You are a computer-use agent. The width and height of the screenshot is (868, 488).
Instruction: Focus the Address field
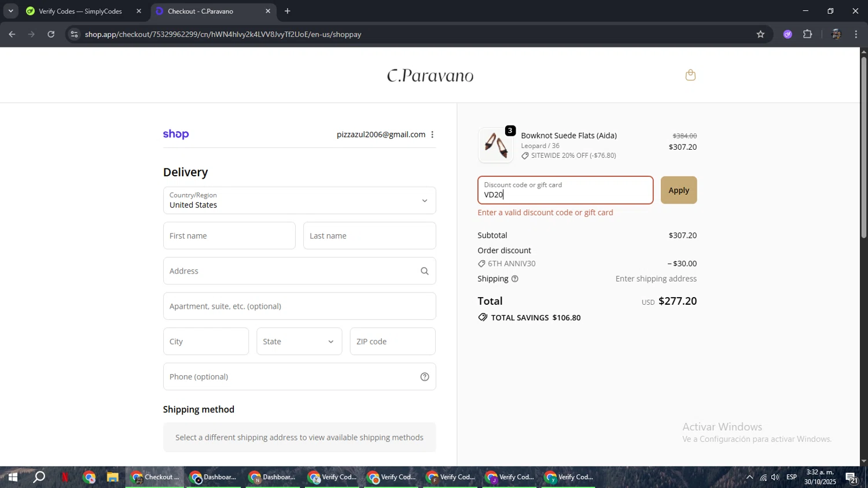pyautogui.click(x=299, y=271)
